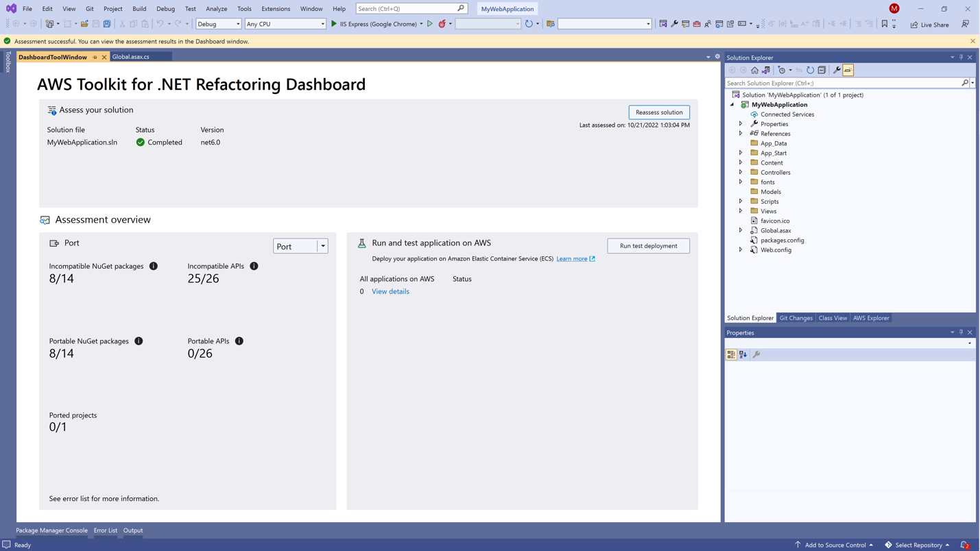Open the Debug configuration dropdown
This screenshot has height=551, width=980.
[x=219, y=24]
